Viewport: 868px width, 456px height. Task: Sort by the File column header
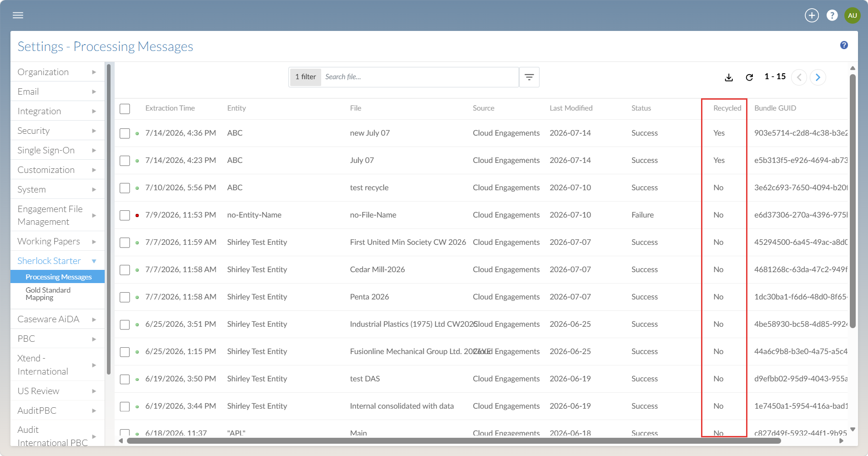(356, 108)
